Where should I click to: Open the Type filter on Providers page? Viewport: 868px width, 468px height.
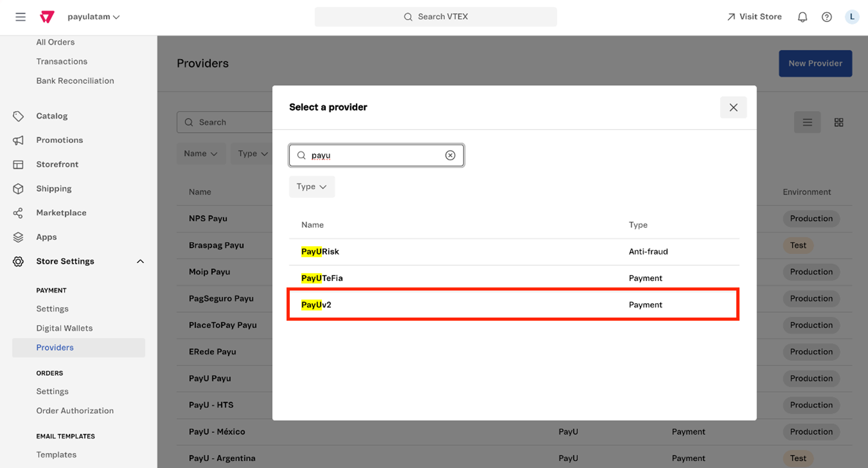252,153
